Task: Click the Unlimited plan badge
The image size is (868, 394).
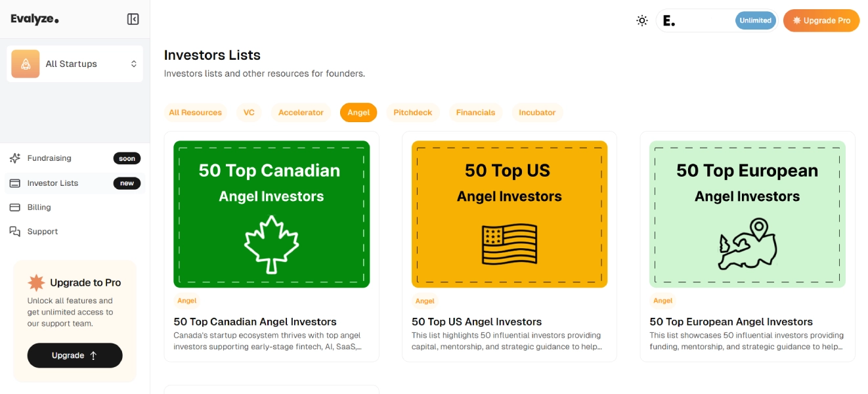Action: click(755, 20)
